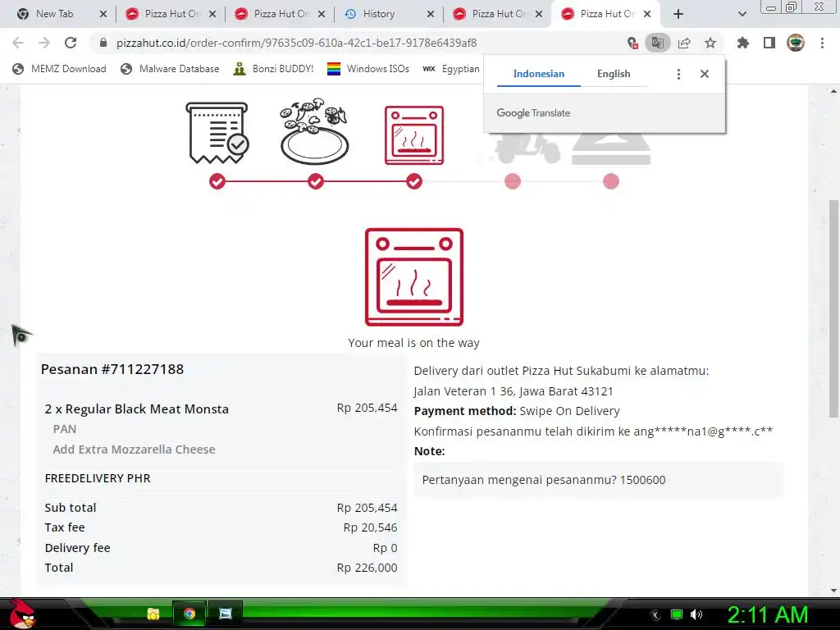This screenshot has width=840, height=630.
Task: Click order number Pesanan #711227188
Action: tap(112, 369)
